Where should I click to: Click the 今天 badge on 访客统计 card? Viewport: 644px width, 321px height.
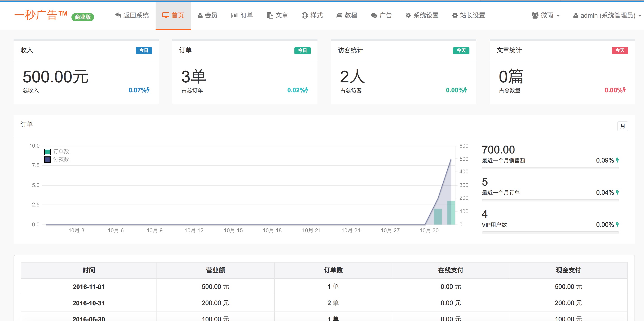click(x=461, y=50)
